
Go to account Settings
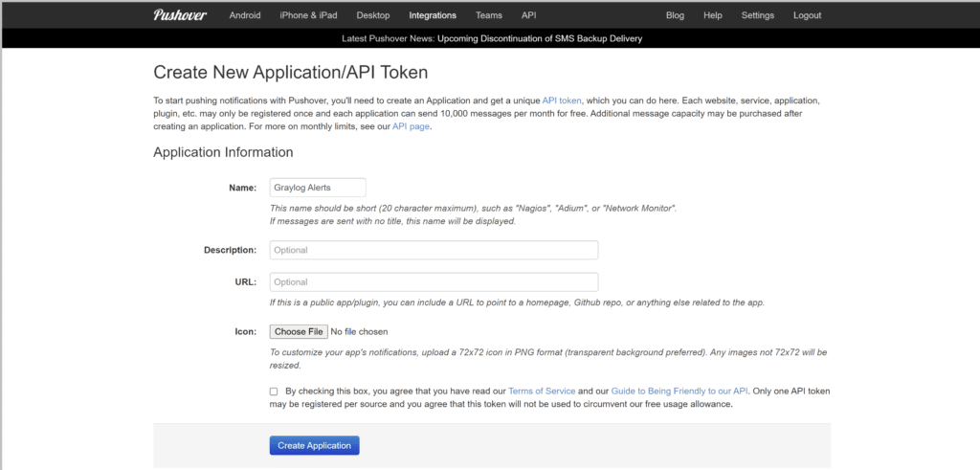click(x=758, y=15)
